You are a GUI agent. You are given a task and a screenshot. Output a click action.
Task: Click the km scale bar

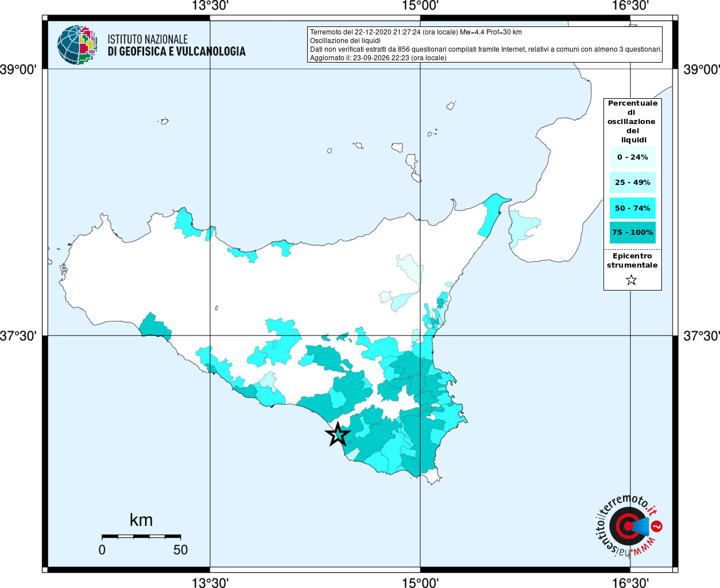141,536
